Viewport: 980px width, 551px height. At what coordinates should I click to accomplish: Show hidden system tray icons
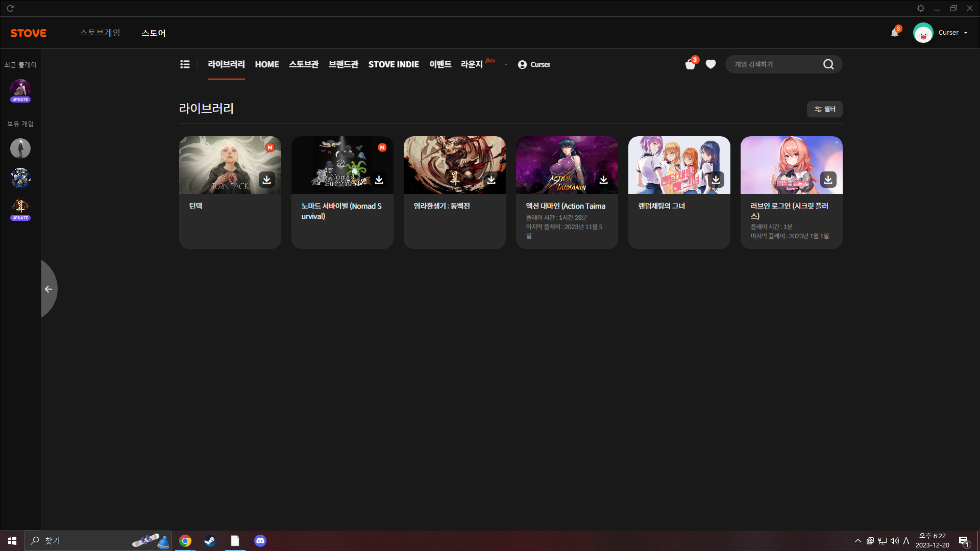click(858, 541)
